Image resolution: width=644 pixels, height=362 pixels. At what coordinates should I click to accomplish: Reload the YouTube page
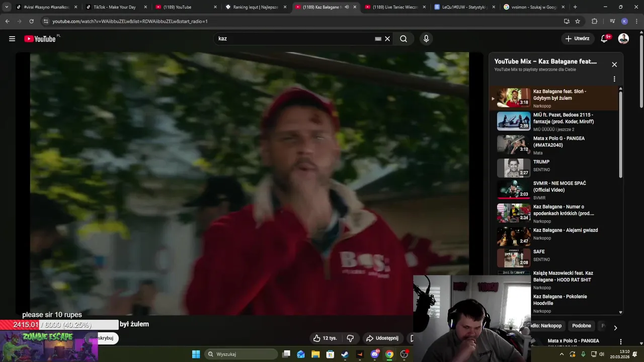[31, 21]
